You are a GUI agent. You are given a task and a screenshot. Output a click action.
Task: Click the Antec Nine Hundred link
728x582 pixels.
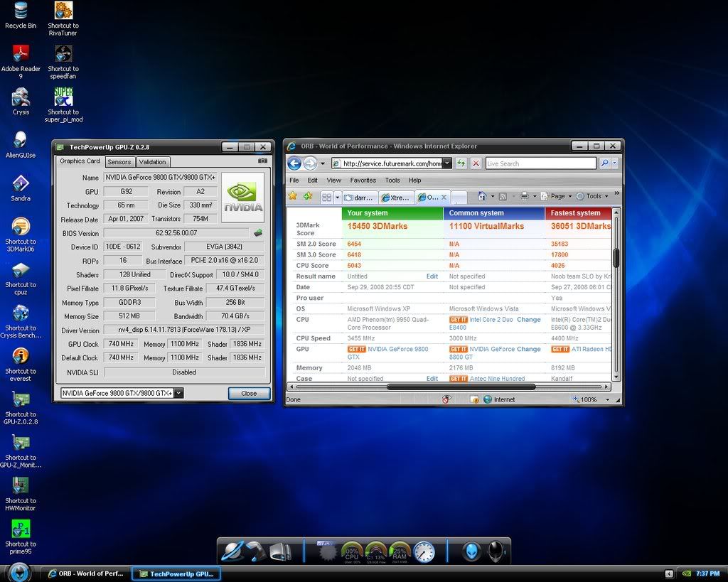tap(497, 378)
